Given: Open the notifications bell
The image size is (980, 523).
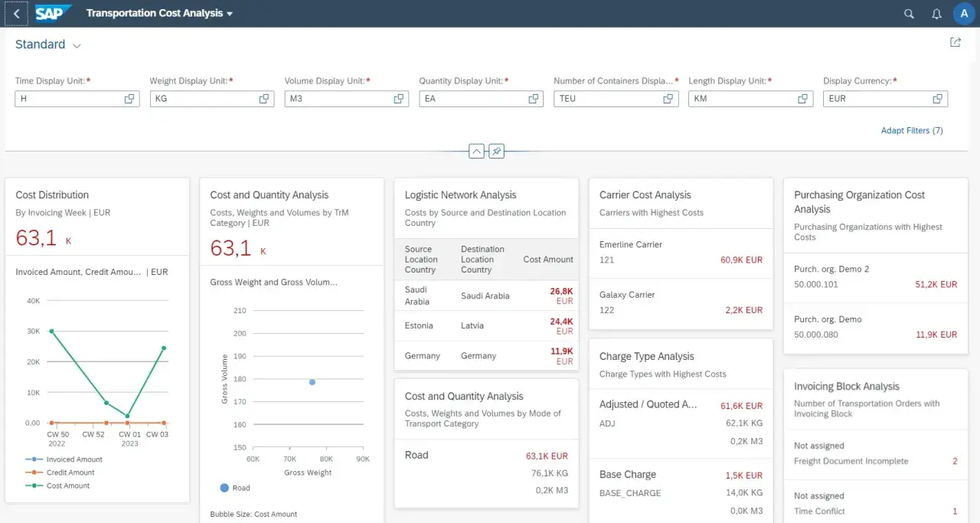Looking at the screenshot, I should pyautogui.click(x=936, y=14).
